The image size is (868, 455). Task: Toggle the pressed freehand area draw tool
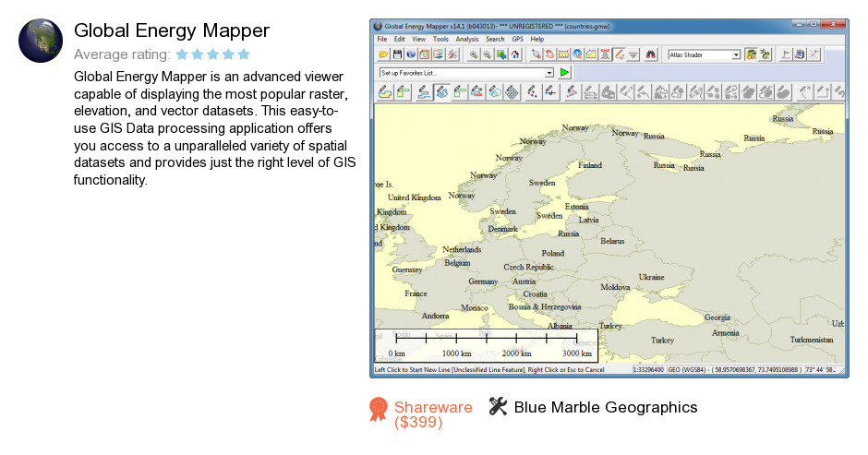(x=441, y=92)
